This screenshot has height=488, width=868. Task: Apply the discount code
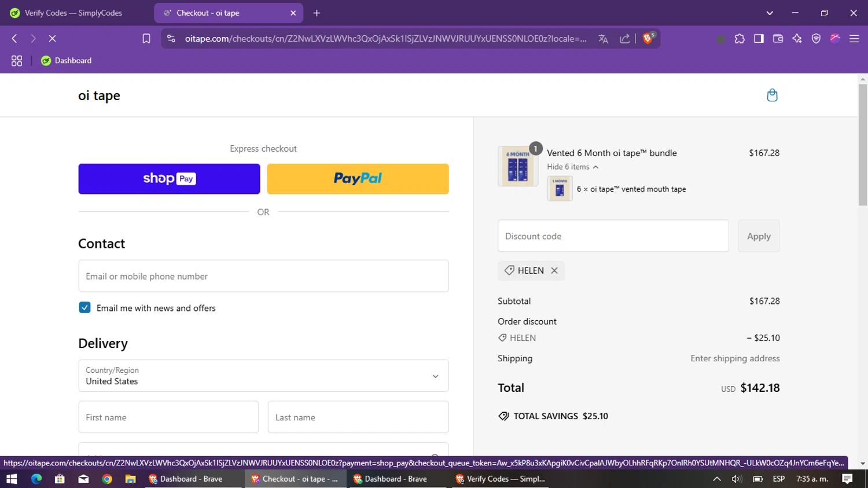click(759, 236)
